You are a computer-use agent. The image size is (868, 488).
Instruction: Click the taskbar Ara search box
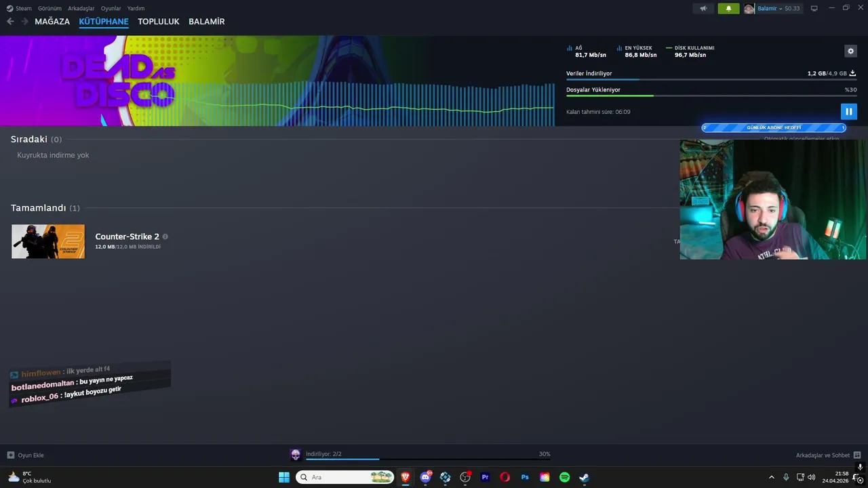coord(345,477)
